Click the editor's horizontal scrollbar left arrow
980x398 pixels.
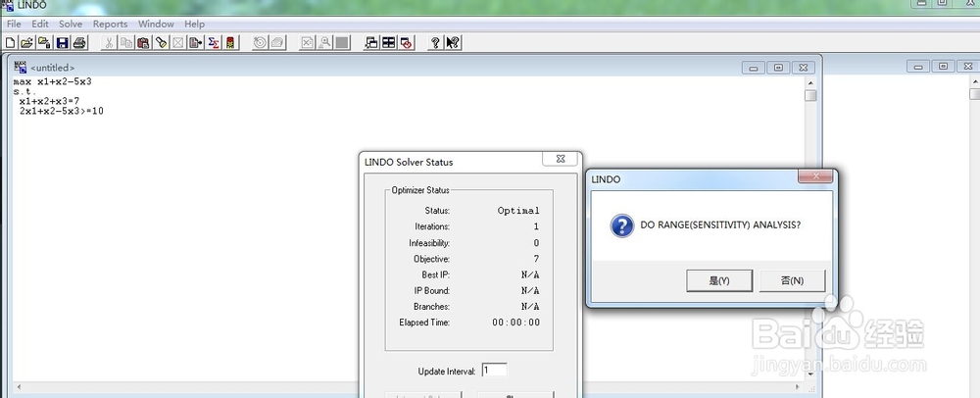pyautogui.click(x=18, y=386)
